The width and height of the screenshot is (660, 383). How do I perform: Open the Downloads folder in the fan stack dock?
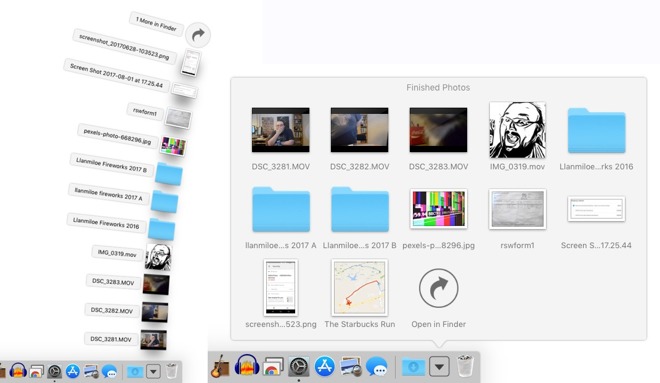(x=135, y=372)
